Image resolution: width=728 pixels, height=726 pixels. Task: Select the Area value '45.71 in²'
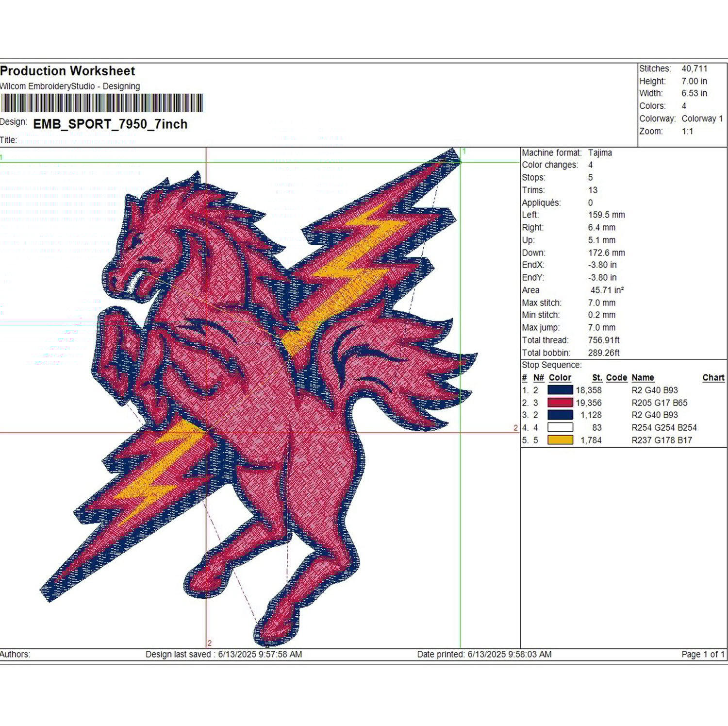pos(607,290)
